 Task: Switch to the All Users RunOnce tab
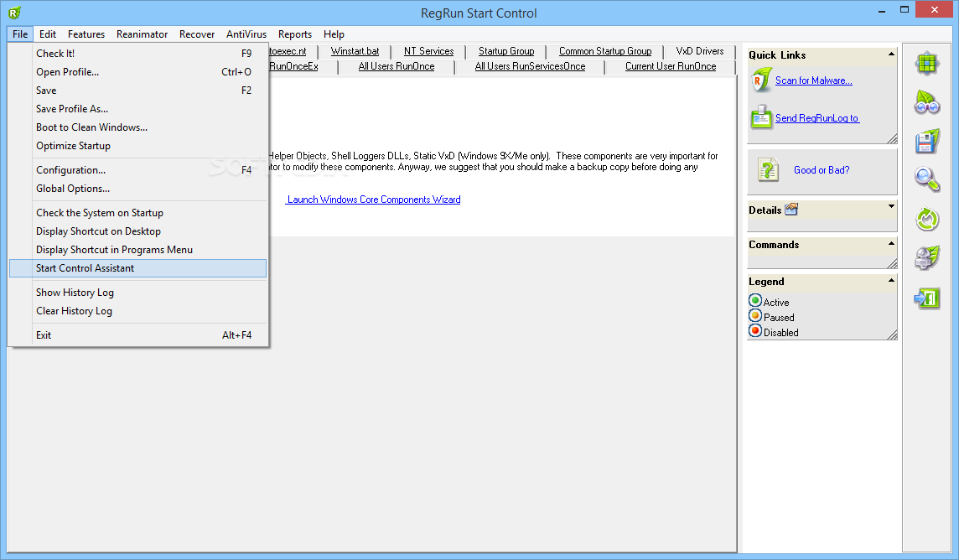tap(397, 66)
